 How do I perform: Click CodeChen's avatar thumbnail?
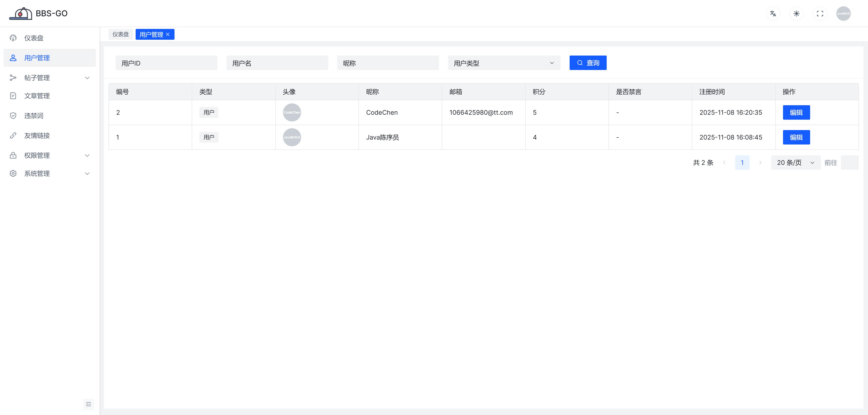click(x=292, y=112)
